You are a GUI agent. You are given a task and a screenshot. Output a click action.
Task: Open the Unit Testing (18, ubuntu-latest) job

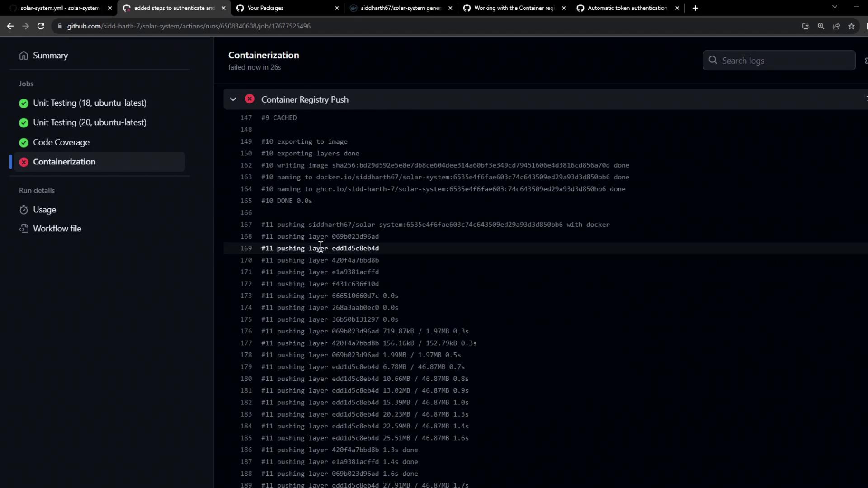pos(90,103)
